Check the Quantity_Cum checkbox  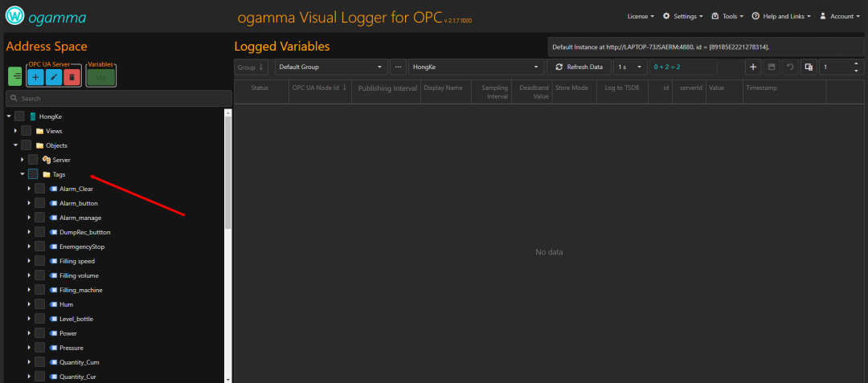tap(40, 362)
